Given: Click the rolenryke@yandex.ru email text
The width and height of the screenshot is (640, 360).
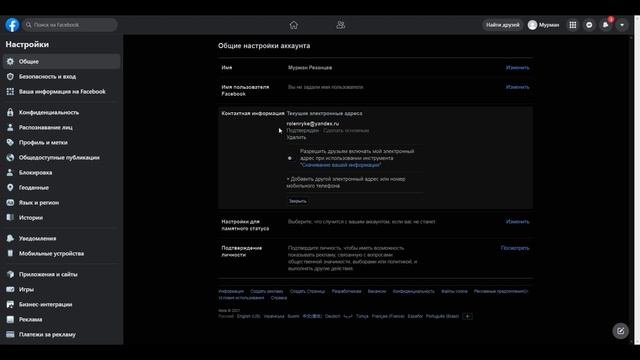Looking at the screenshot, I should click(313, 124).
